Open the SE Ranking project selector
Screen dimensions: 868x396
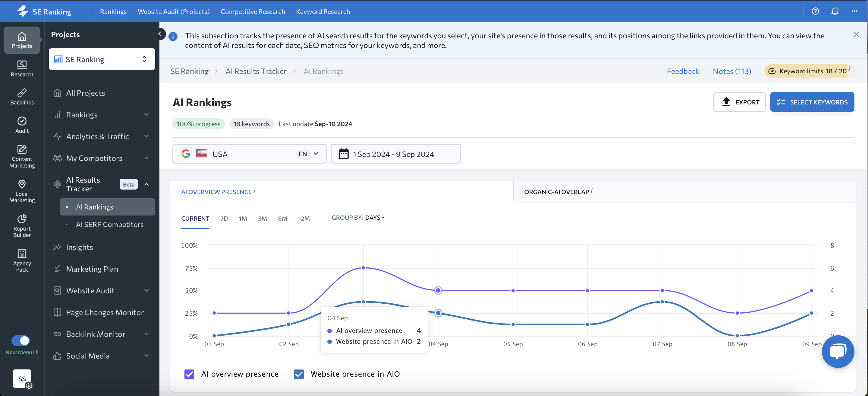point(102,59)
